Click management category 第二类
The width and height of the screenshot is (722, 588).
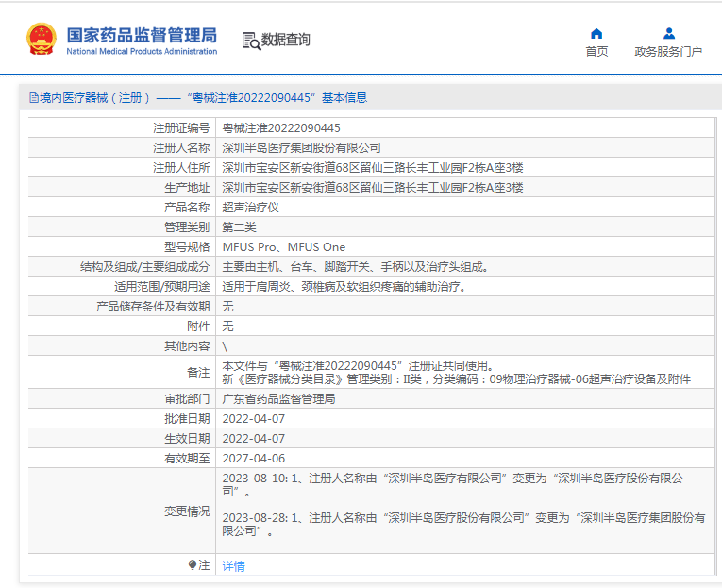[x=240, y=227]
